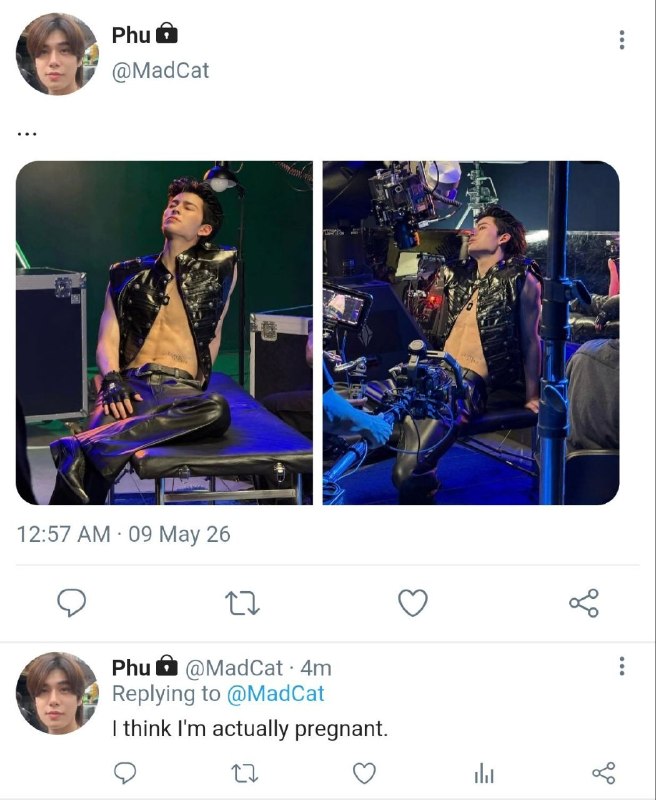Open the right tweet photo
Image resolution: width=656 pixels, height=800 pixels.
click(x=471, y=333)
